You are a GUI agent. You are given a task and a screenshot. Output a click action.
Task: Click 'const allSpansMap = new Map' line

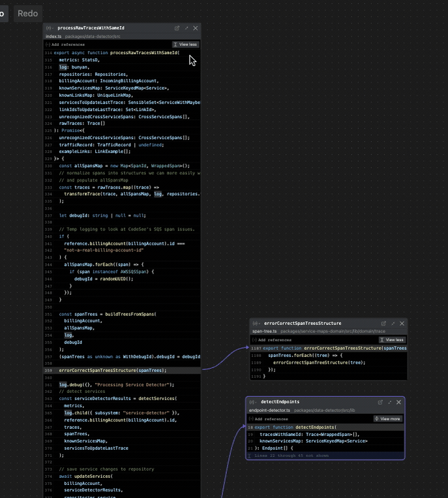[x=122, y=166]
